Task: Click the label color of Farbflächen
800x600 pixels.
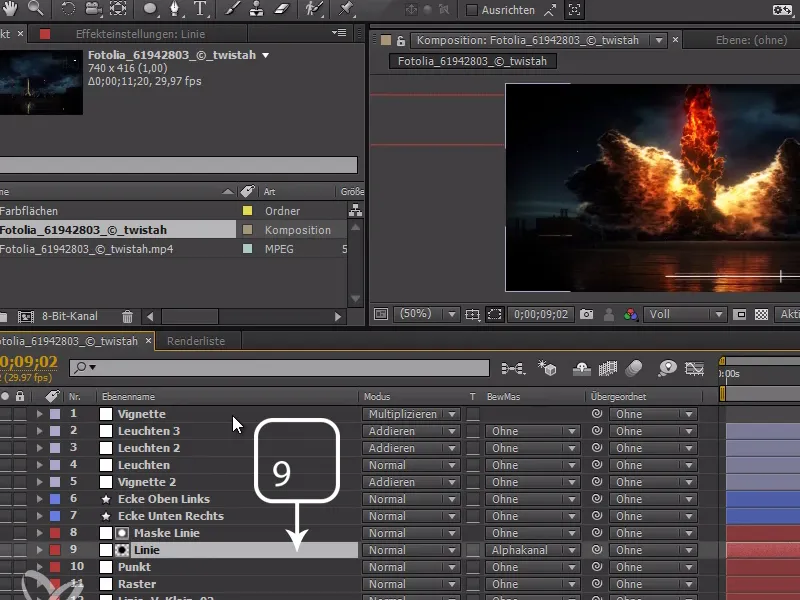Action: pyautogui.click(x=247, y=211)
